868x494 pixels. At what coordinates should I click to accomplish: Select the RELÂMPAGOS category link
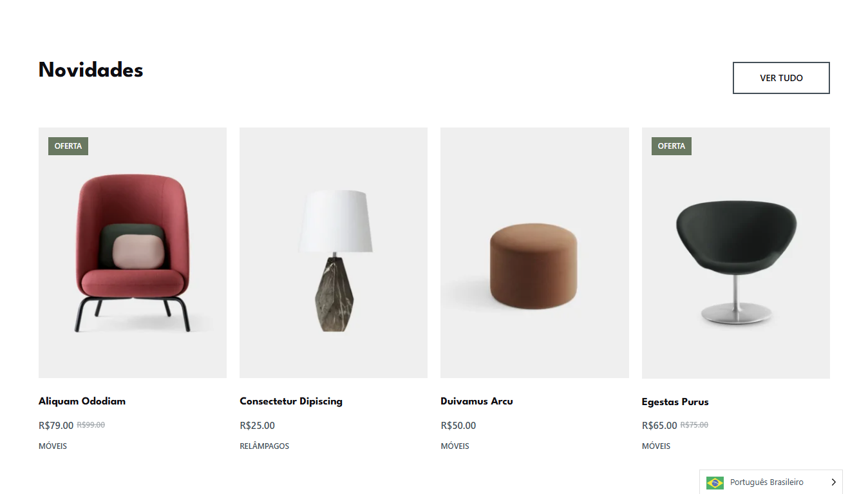click(x=265, y=446)
